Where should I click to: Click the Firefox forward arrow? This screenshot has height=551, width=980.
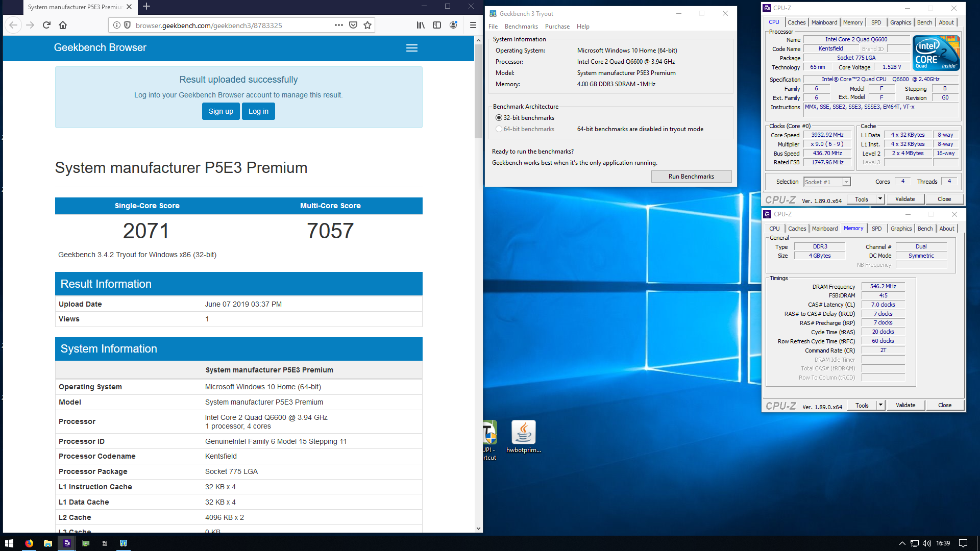click(30, 25)
